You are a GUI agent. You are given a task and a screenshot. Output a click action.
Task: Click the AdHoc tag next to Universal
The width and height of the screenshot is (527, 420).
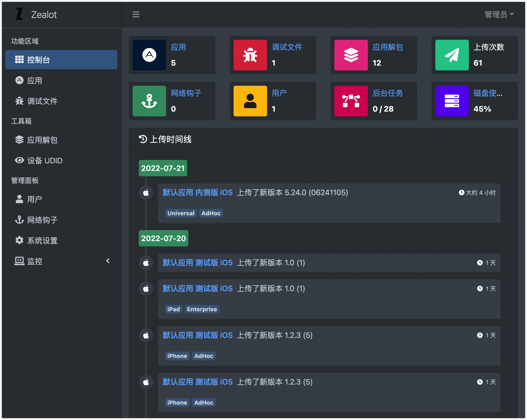tap(211, 213)
